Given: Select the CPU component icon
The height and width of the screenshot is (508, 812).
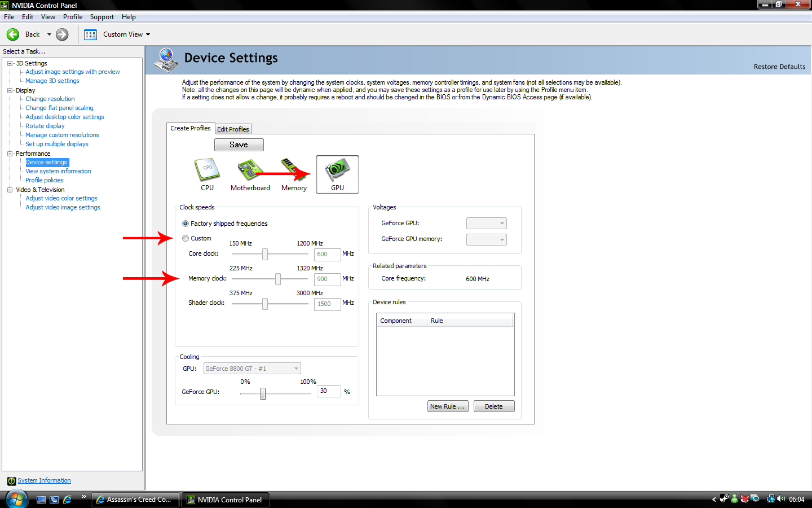Looking at the screenshot, I should coord(207,174).
